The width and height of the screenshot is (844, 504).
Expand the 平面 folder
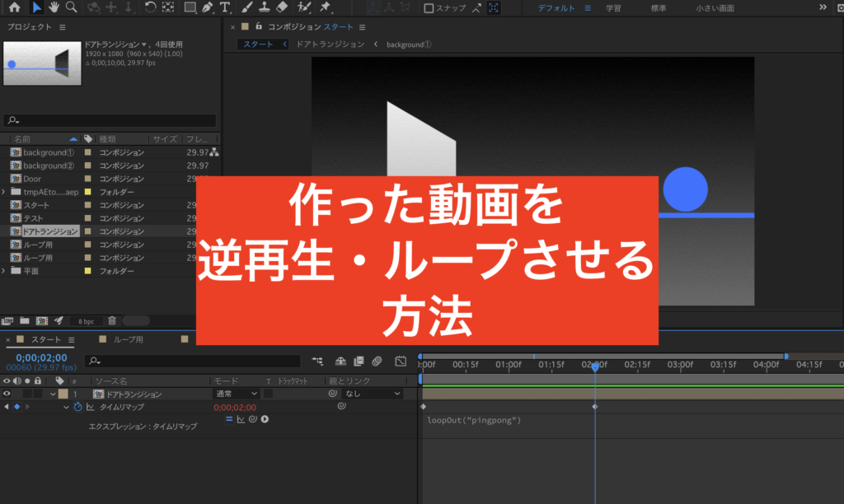pyautogui.click(x=5, y=271)
